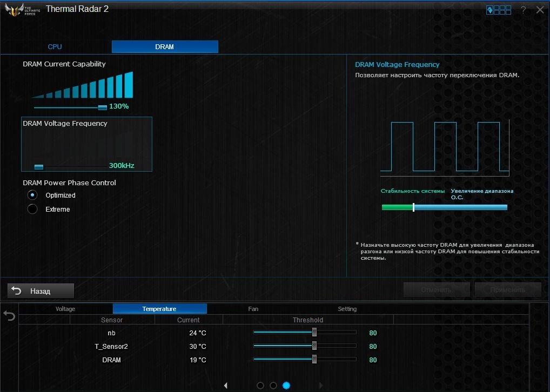Adjust DRAM Current Capability slider handle
Screen dimensions: 550x392
coord(103,107)
